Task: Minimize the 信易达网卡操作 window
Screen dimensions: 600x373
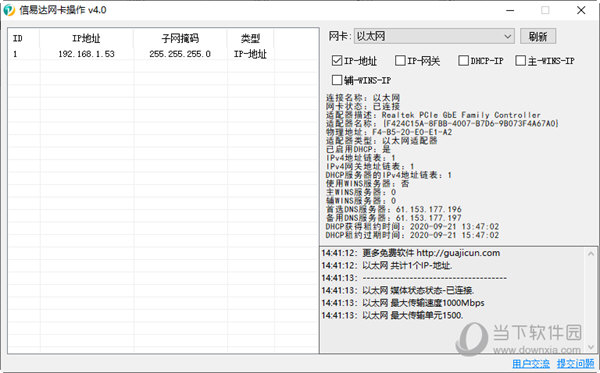Action: tap(510, 10)
